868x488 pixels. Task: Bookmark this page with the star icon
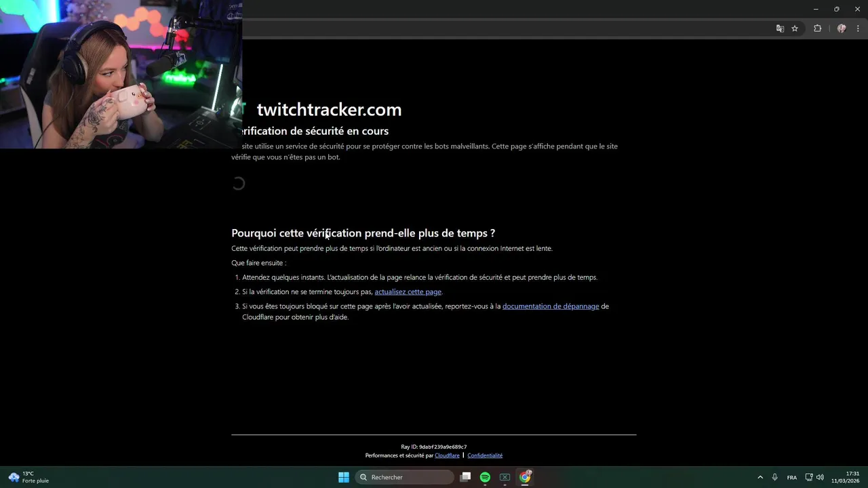[795, 28]
